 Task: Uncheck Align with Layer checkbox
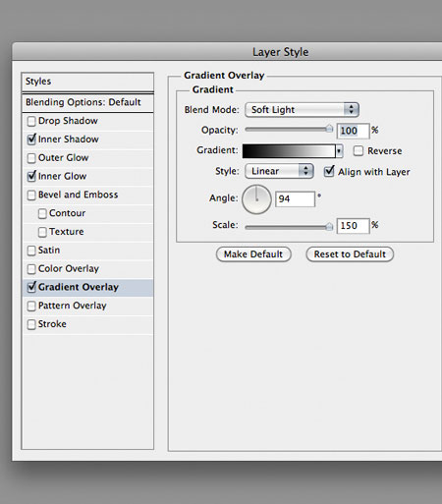tap(329, 172)
